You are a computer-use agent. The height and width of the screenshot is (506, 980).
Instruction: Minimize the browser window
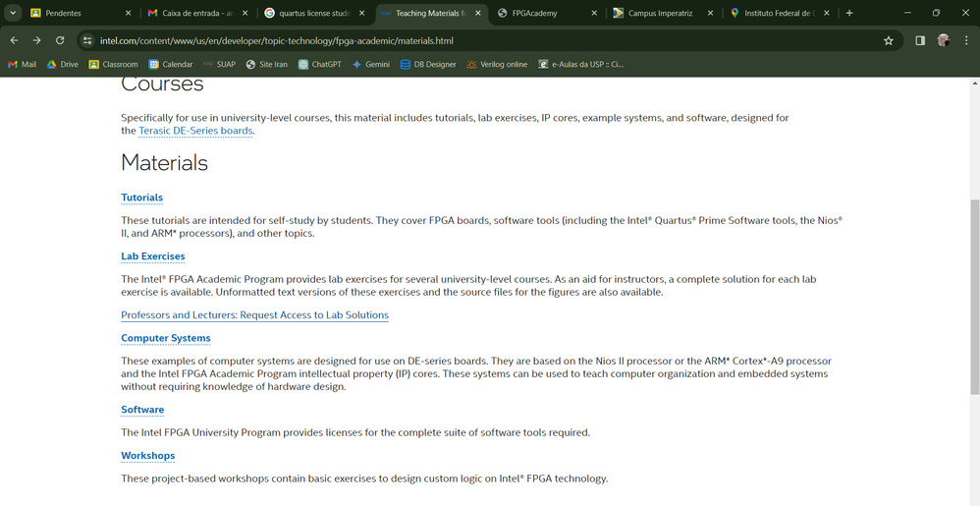click(907, 13)
